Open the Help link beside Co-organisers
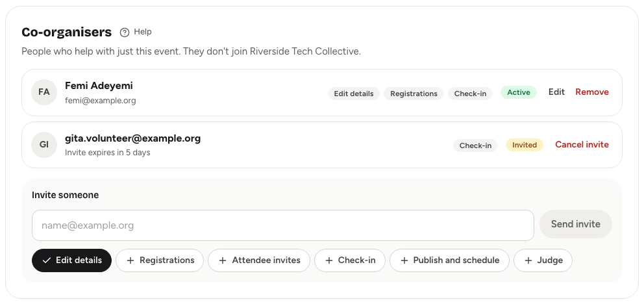644x304 pixels. [x=136, y=32]
